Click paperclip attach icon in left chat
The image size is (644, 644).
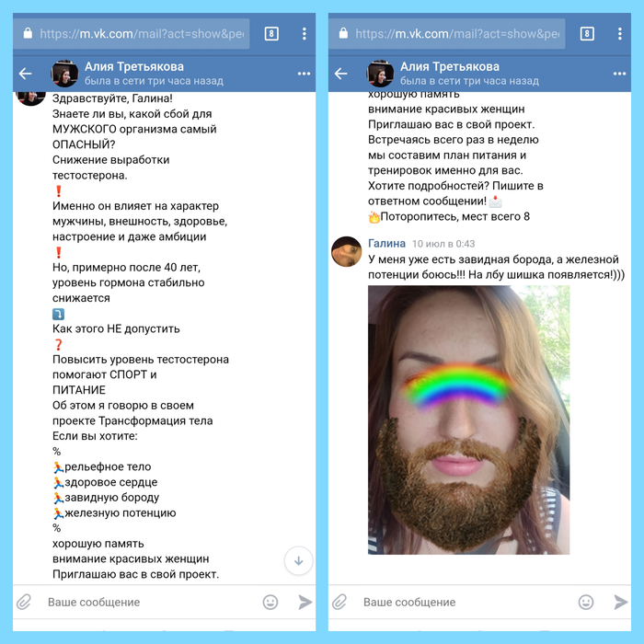[x=24, y=602]
